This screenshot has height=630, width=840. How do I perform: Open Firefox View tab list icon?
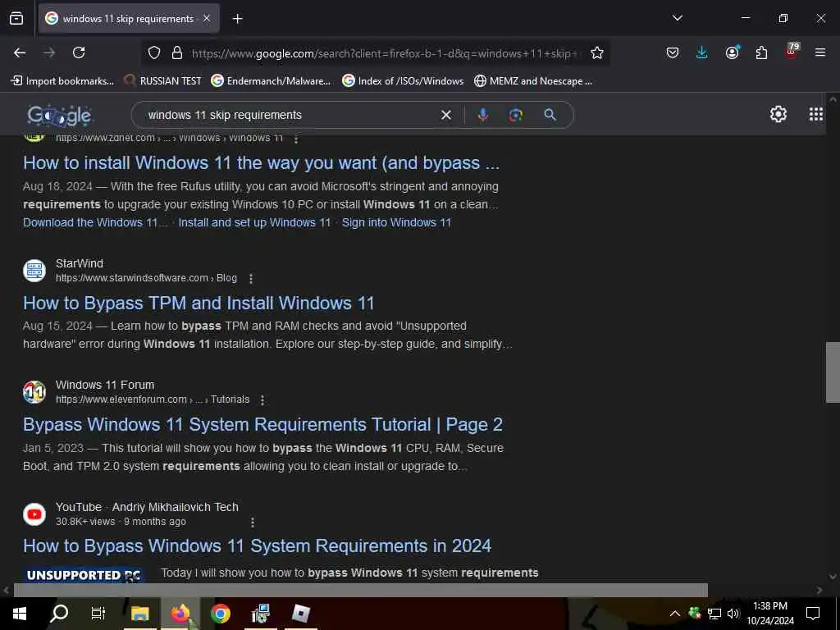coord(16,18)
